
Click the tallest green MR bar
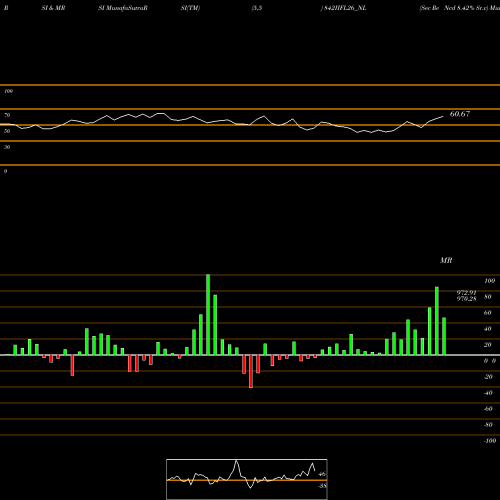208,315
